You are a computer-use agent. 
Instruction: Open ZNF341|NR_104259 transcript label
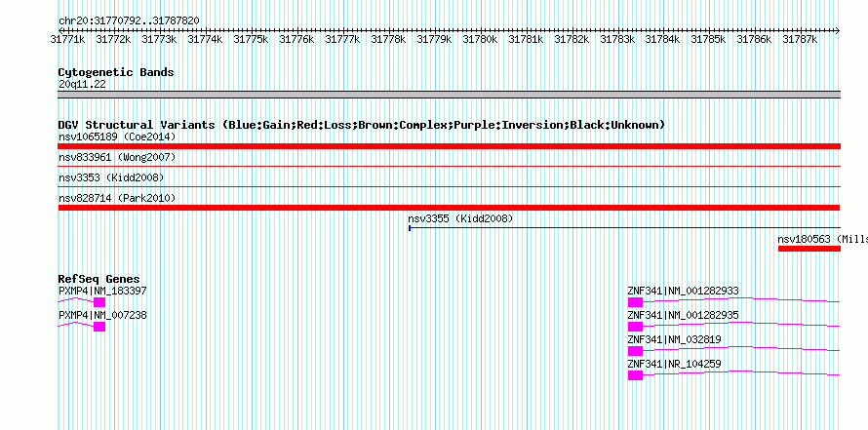[x=674, y=364]
